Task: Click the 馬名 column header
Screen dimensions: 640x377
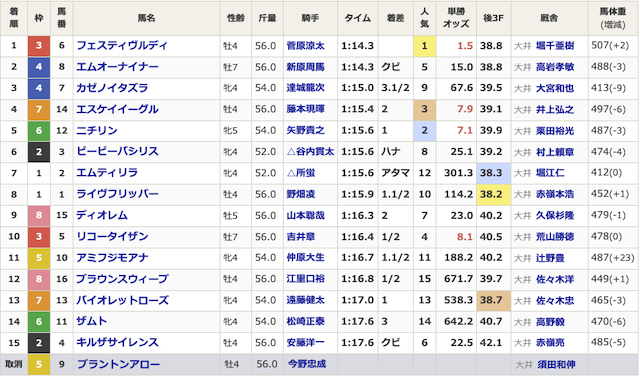Action: (x=147, y=18)
